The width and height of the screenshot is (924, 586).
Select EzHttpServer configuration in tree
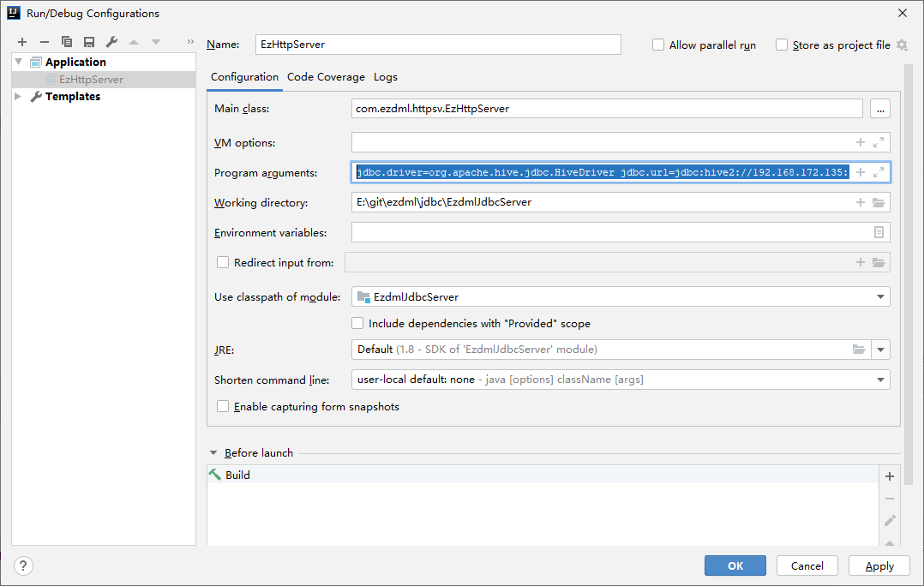(104, 80)
